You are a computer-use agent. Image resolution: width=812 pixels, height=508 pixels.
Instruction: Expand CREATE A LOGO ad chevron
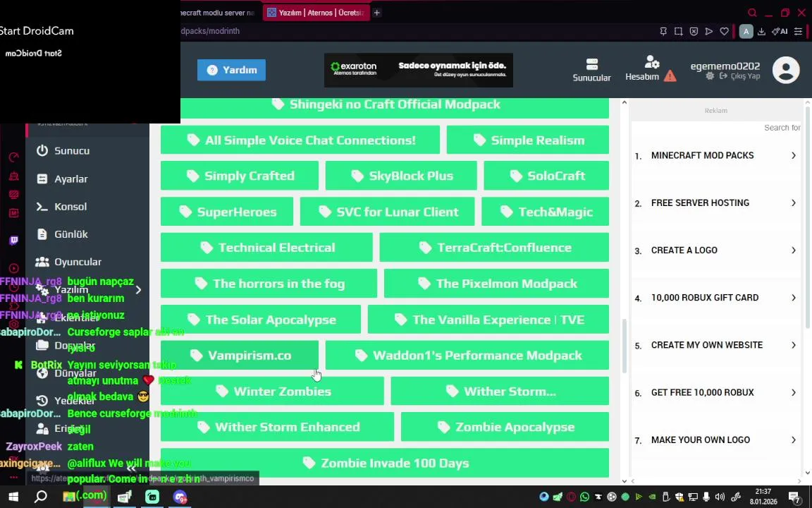[794, 250]
